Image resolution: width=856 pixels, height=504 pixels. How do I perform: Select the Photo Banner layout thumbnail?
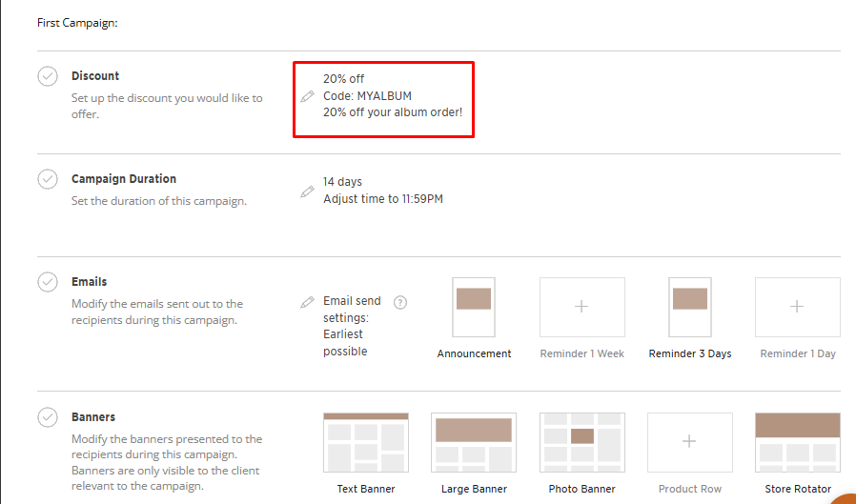click(581, 442)
